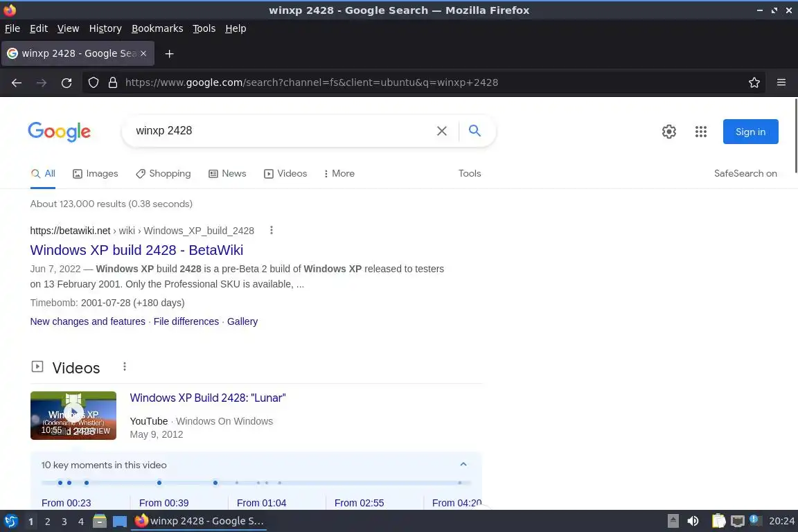Open the Firefox hamburger menu
This screenshot has height=532, width=798.
[781, 82]
